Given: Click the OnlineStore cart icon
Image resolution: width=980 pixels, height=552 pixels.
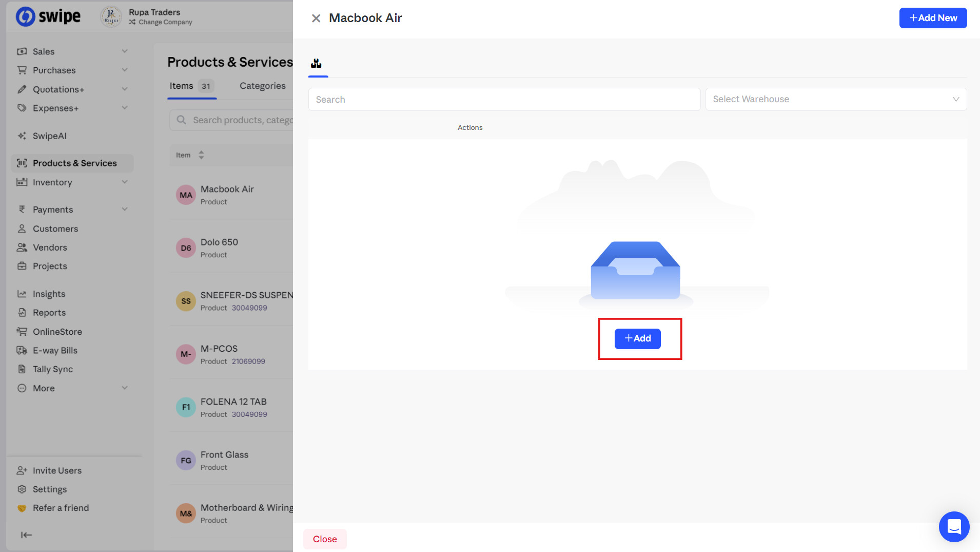Looking at the screenshot, I should click(x=22, y=331).
